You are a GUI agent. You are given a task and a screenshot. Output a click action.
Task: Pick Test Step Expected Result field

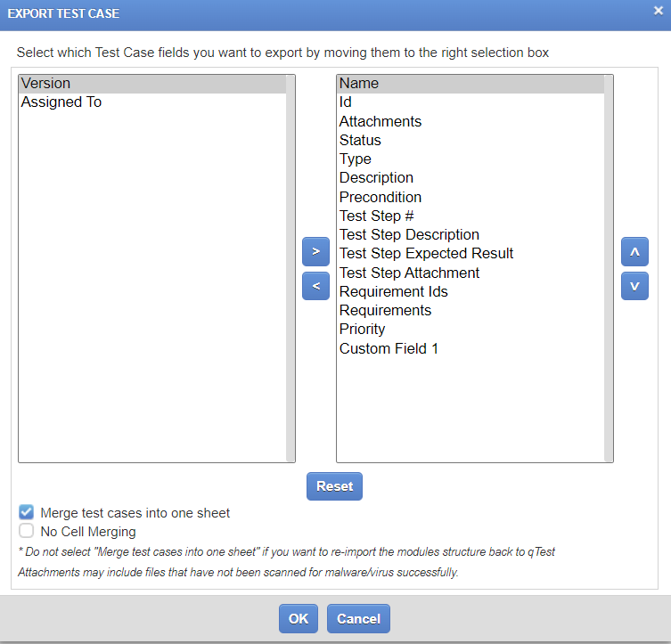click(426, 254)
